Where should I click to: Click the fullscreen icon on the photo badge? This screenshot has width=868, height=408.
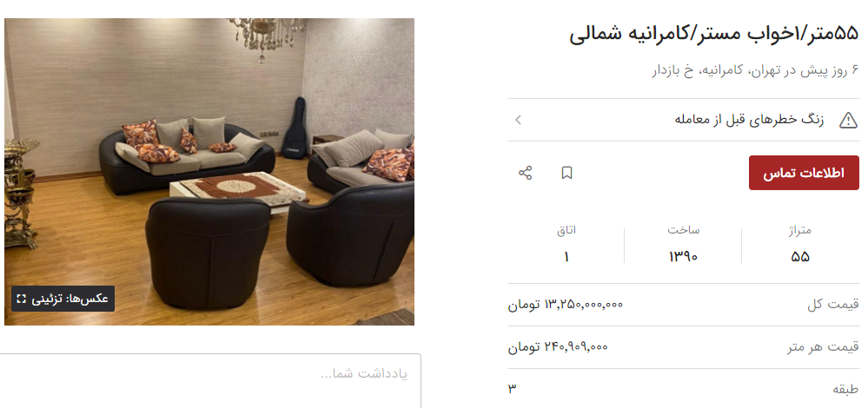coord(21,299)
